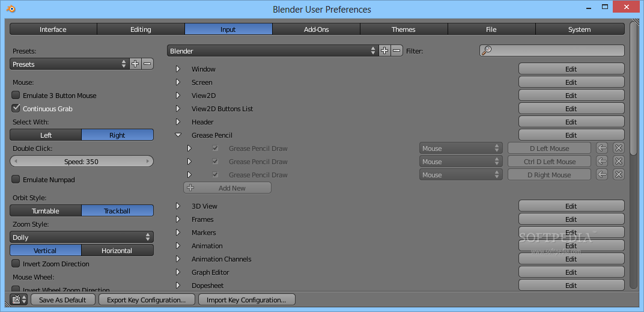Click the Blender logo in title bar

point(10,8)
